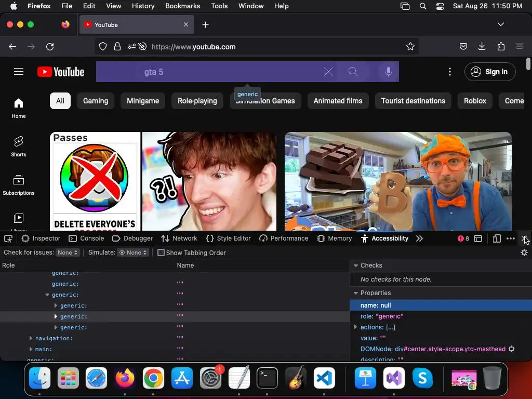Screen dimensions: 532x399
Task: Expand the main tree row
Action: pyautogui.click(x=31, y=349)
